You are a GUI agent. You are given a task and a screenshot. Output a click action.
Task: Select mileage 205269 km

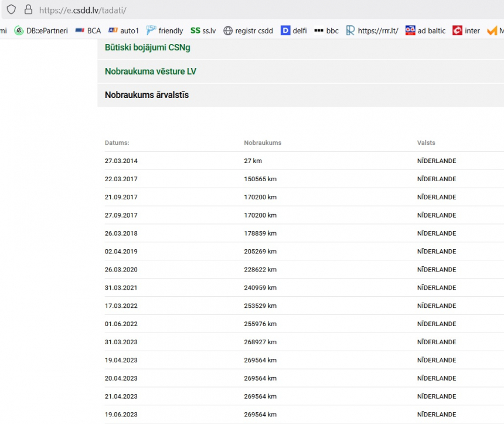pos(260,252)
